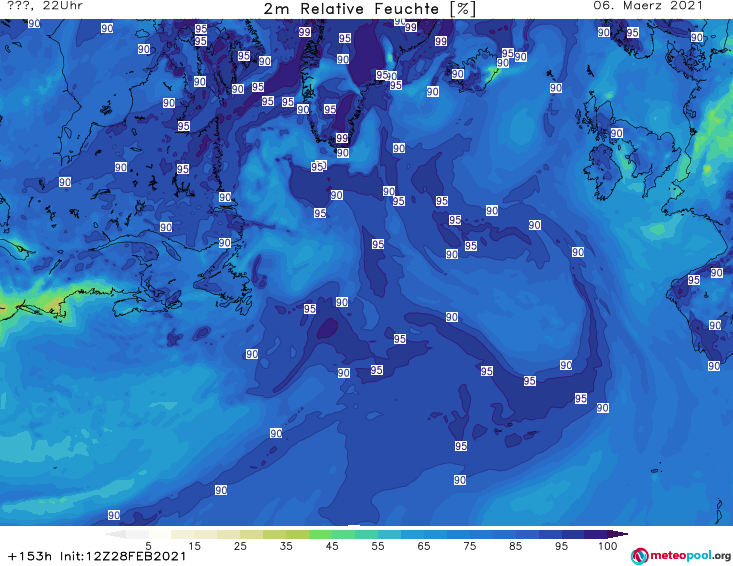Screen dimensions: 733x566
Task: Click the legend value '5'
Action: 148,546
